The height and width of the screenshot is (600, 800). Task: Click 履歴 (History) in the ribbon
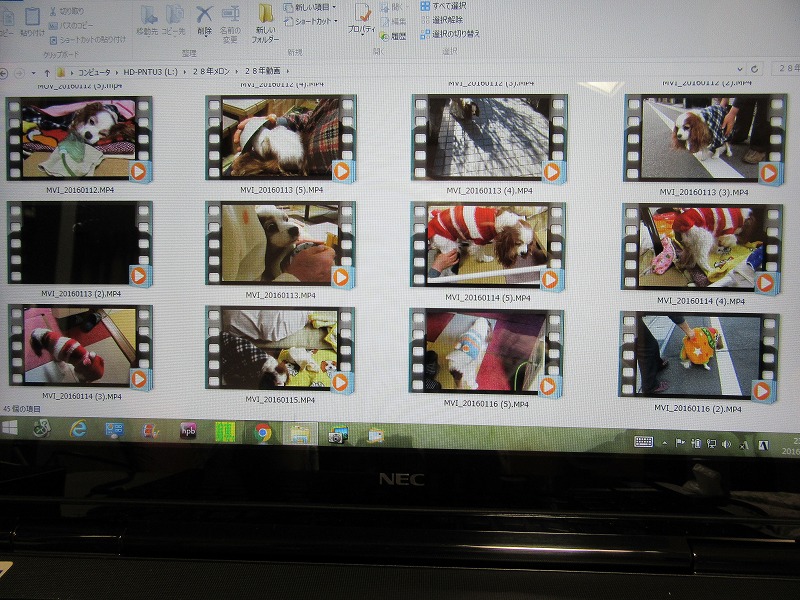coord(394,36)
